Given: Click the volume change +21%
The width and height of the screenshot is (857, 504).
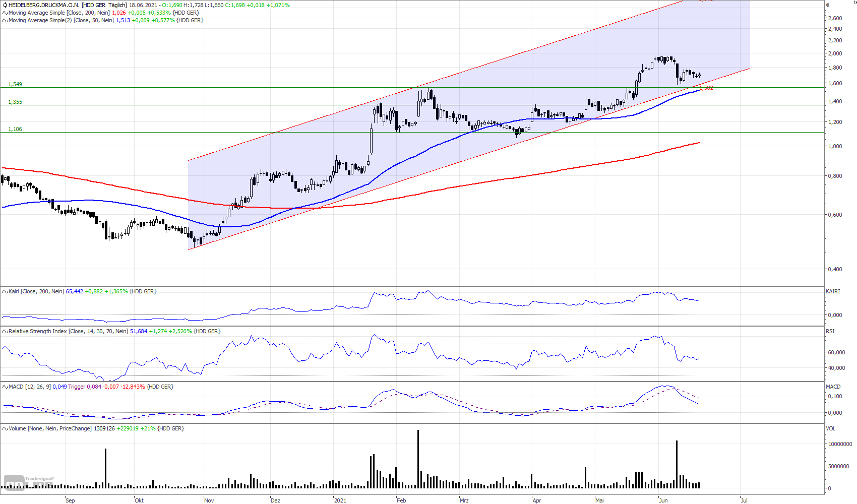Looking at the screenshot, I should coord(148,428).
